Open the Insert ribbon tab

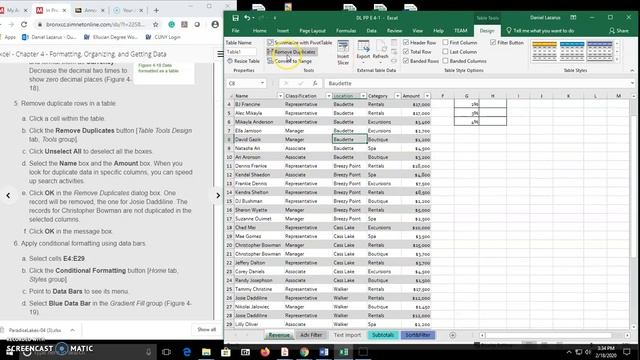tap(283, 31)
